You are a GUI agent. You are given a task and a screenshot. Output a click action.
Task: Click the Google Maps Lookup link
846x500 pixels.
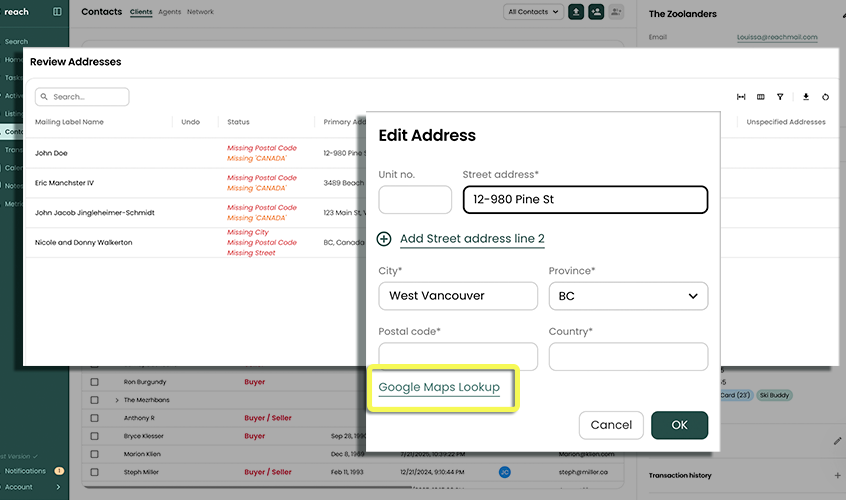439,387
